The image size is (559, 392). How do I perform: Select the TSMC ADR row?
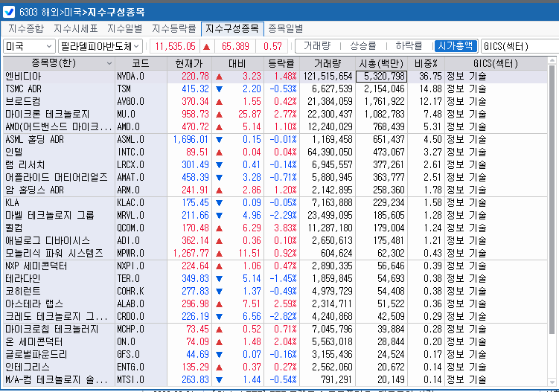[x=275, y=89]
